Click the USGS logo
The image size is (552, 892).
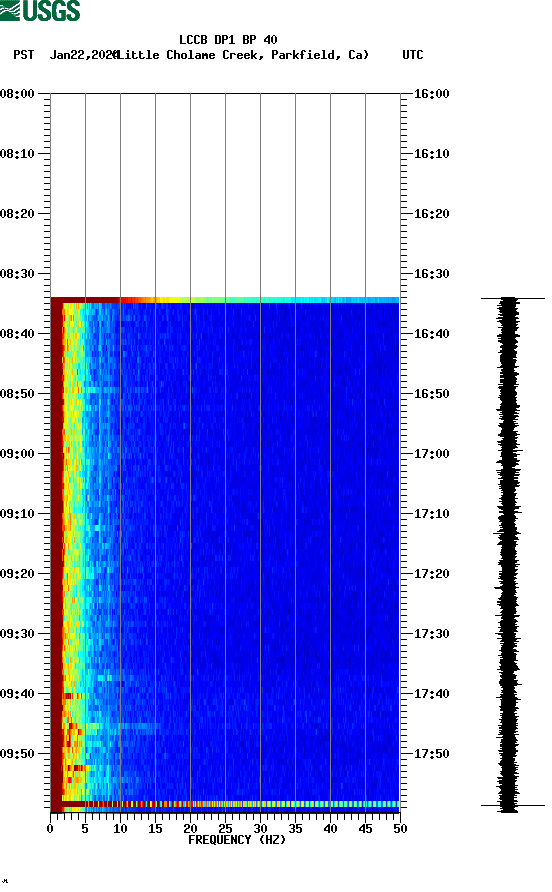click(40, 10)
